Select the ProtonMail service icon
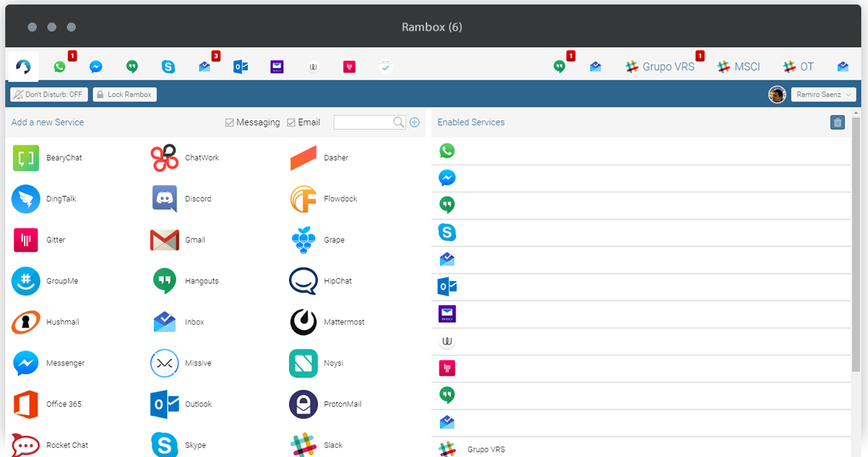 point(303,404)
